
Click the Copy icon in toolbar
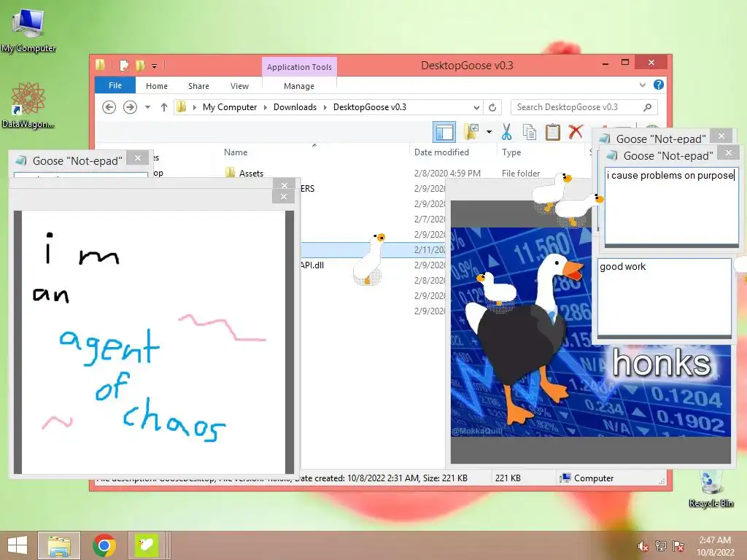pos(530,132)
